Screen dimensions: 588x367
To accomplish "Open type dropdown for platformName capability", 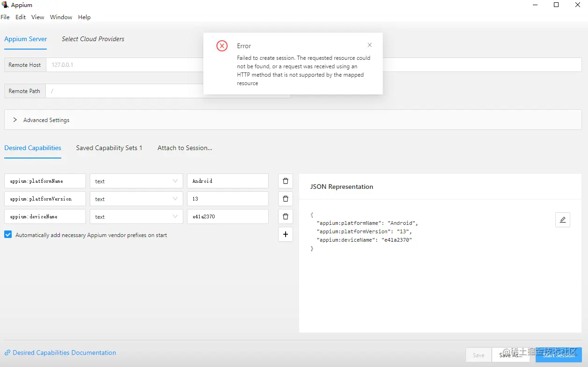I will tap(136, 181).
